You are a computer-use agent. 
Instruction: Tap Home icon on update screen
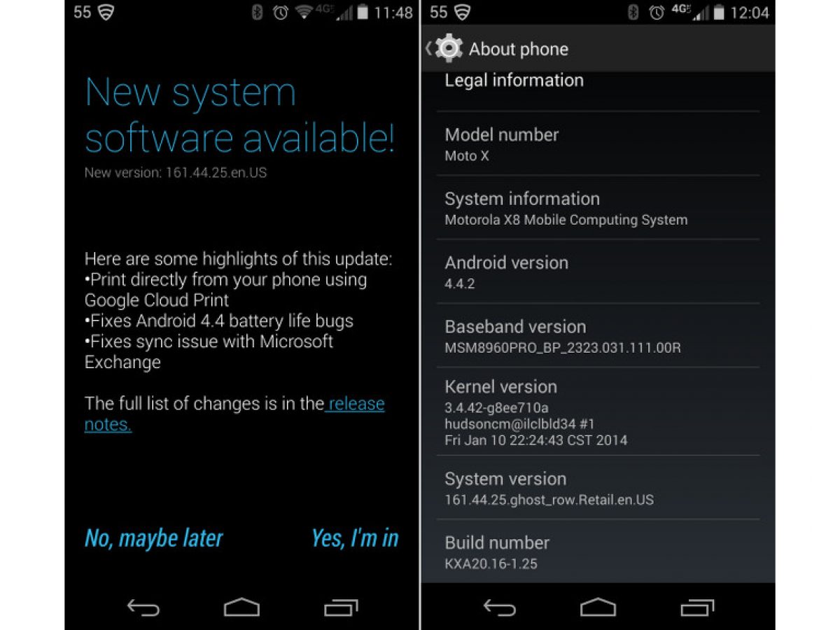(241, 607)
